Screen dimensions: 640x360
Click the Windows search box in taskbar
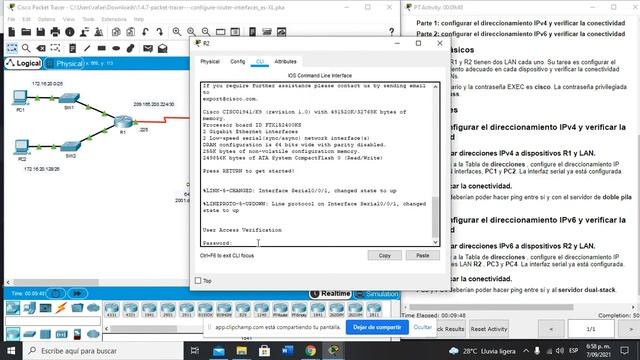coord(103,351)
